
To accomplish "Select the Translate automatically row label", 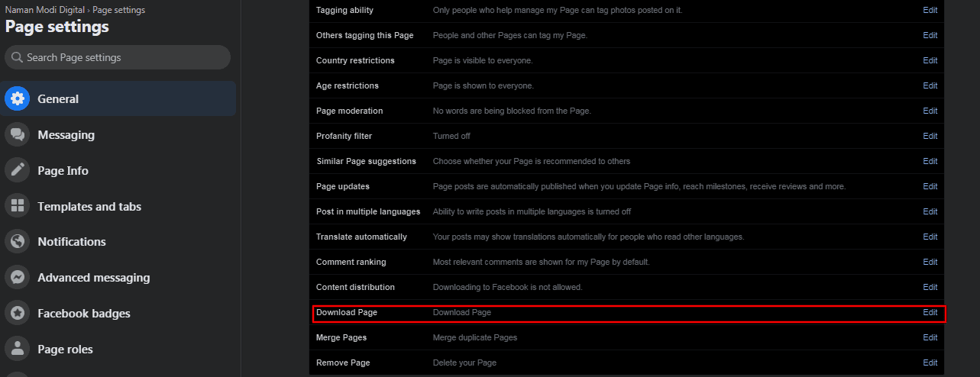I will 361,237.
